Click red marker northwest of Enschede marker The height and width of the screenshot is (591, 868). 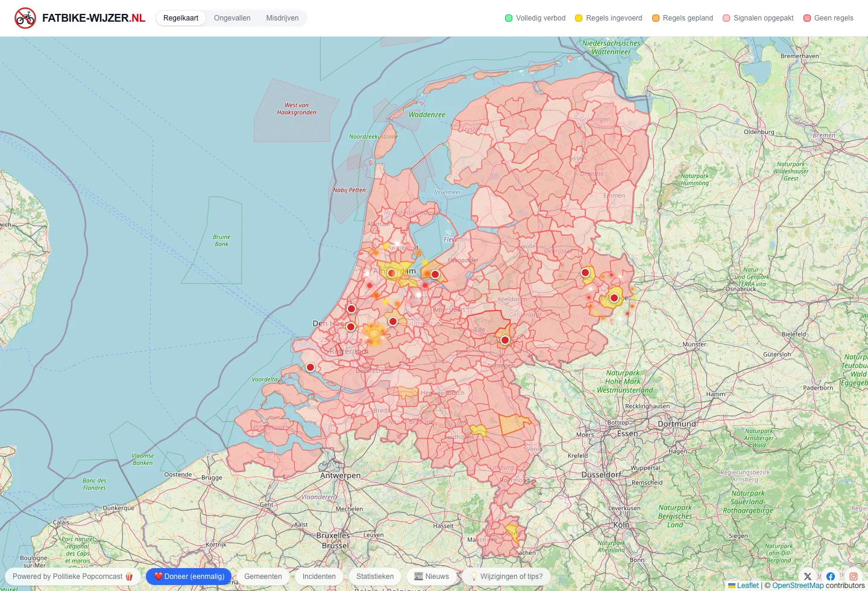click(x=585, y=273)
